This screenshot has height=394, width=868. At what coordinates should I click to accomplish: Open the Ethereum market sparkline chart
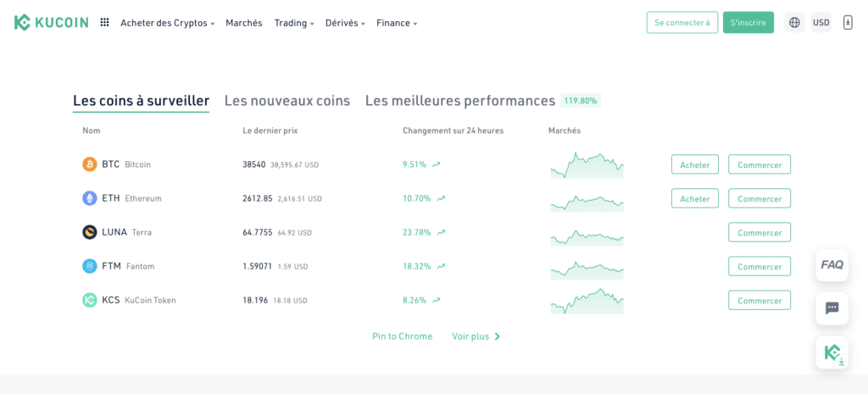pyautogui.click(x=587, y=203)
